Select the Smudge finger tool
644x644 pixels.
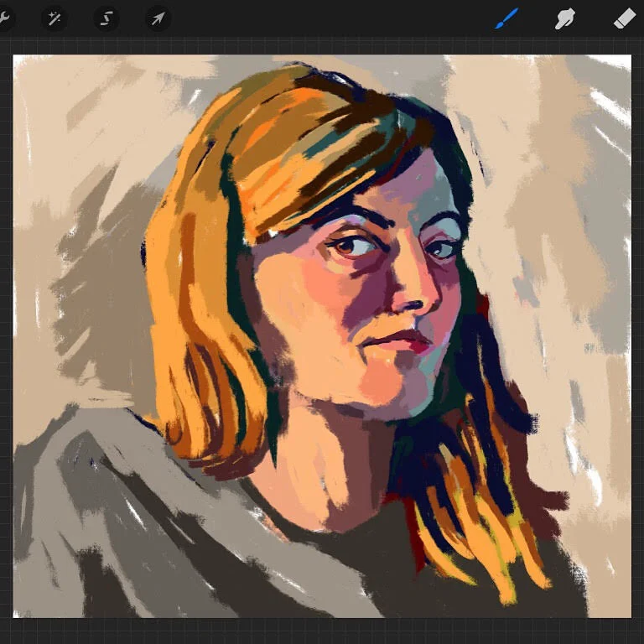point(565,19)
